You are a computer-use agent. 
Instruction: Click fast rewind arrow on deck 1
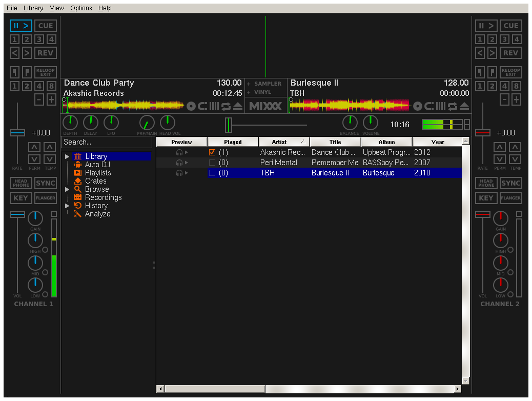[x=14, y=53]
